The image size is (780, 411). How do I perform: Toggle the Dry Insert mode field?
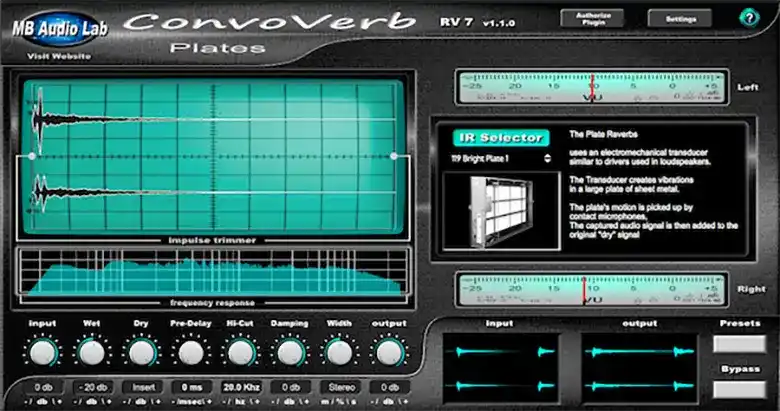click(x=143, y=387)
